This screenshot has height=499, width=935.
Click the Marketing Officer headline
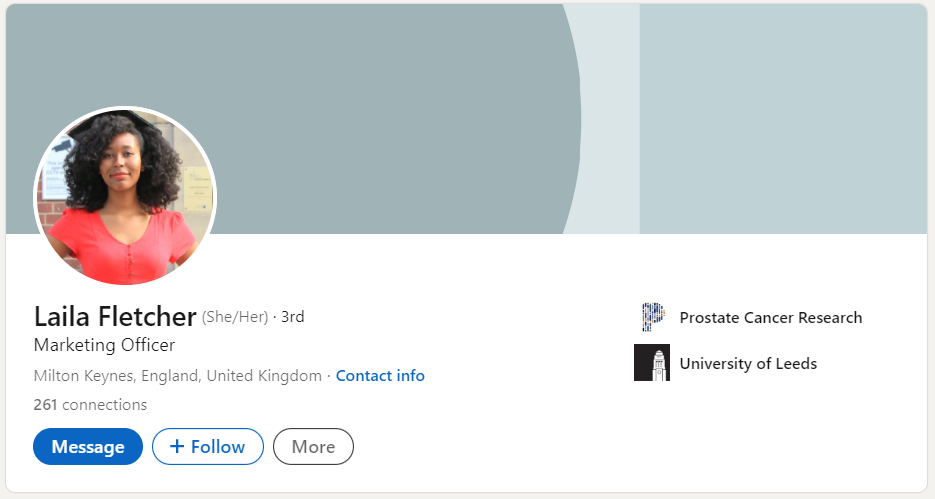tap(104, 345)
